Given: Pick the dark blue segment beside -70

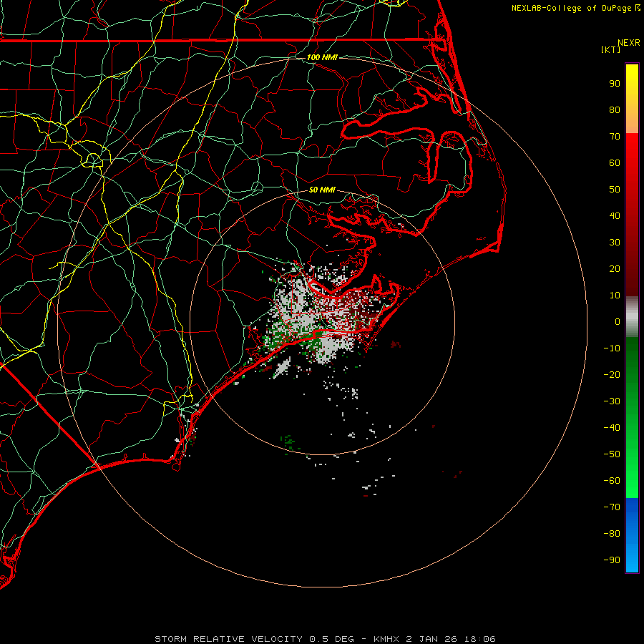Looking at the screenshot, I should pos(632,507).
